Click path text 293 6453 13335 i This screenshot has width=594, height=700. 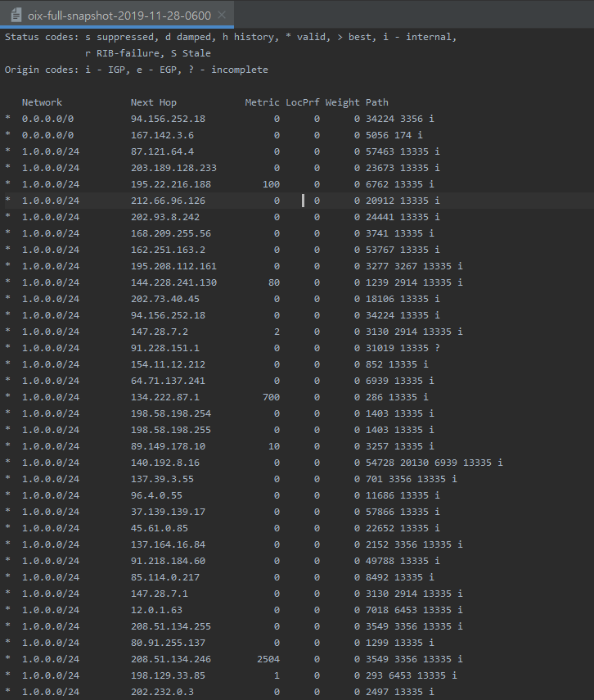(412, 675)
